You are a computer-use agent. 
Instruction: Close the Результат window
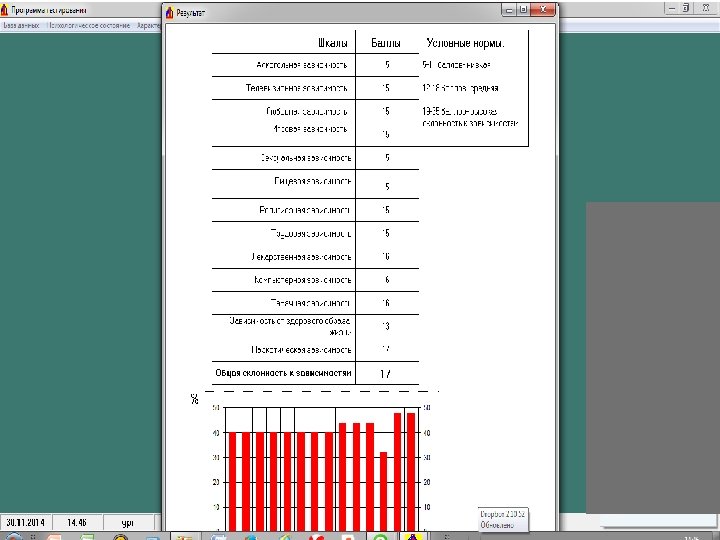click(543, 10)
